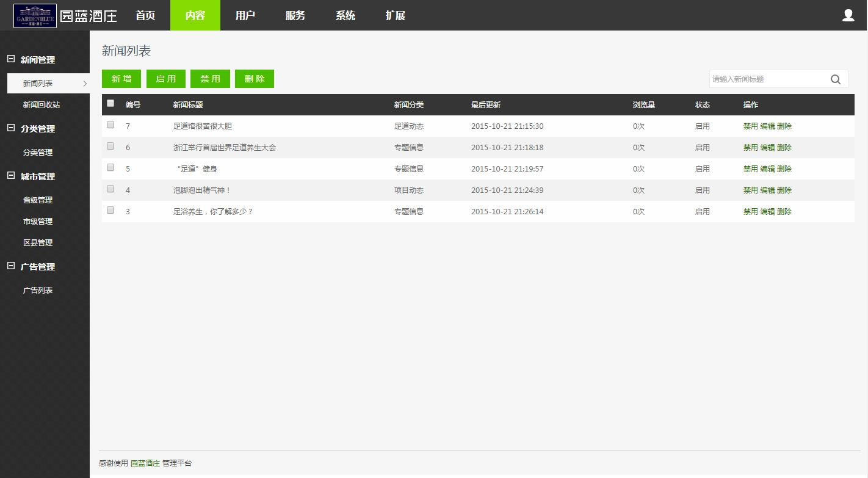
Task: Click the green 新增 button
Action: coord(121,79)
